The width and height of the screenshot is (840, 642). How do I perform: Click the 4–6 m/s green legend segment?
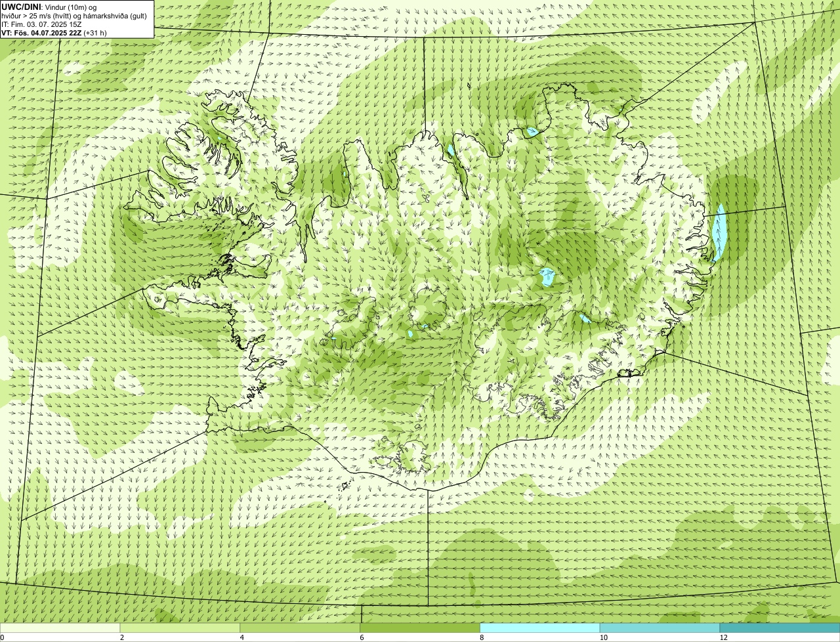point(301,628)
